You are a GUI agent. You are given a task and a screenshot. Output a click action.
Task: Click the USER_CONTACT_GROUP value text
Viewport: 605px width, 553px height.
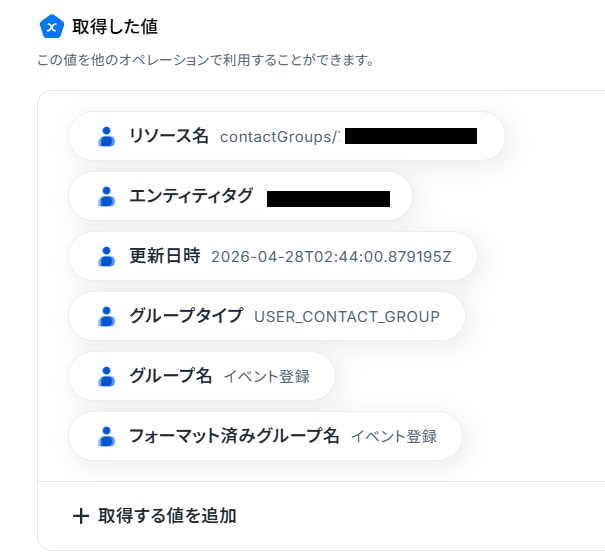[347, 317]
